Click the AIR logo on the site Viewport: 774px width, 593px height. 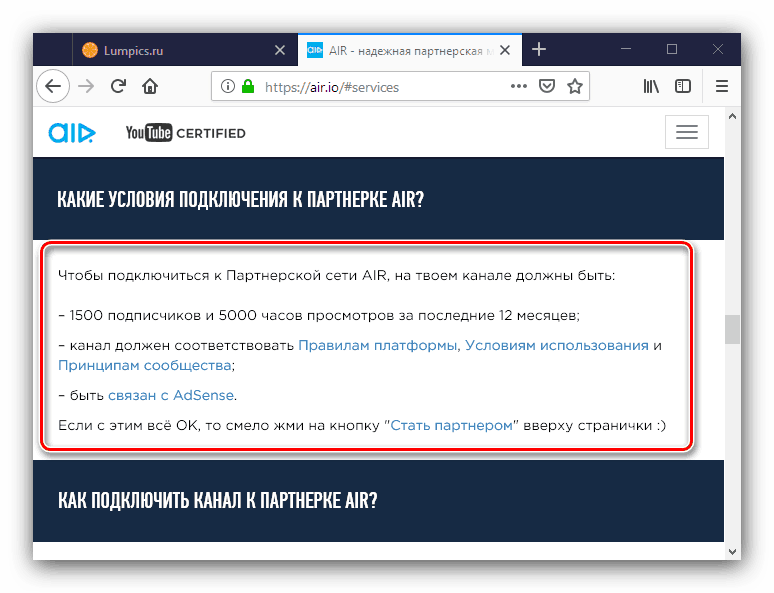(x=72, y=133)
